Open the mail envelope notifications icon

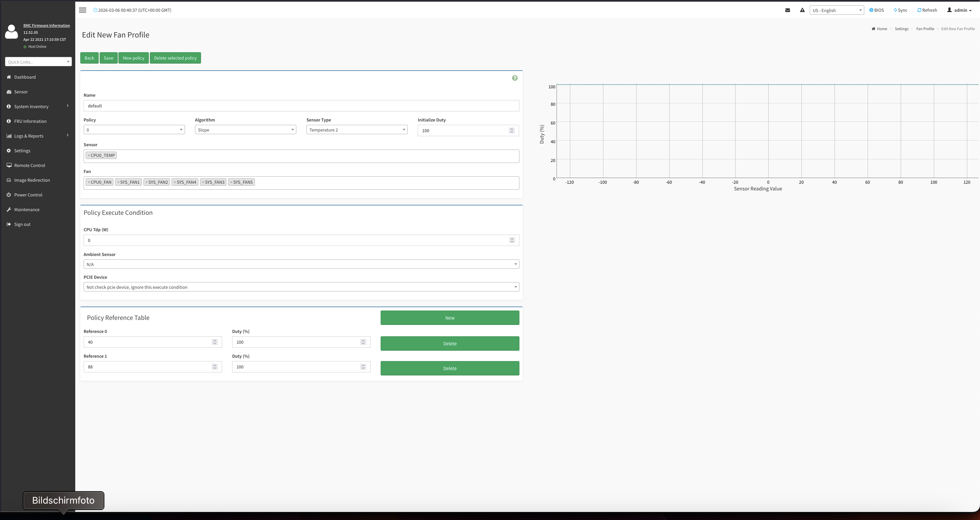pos(787,10)
